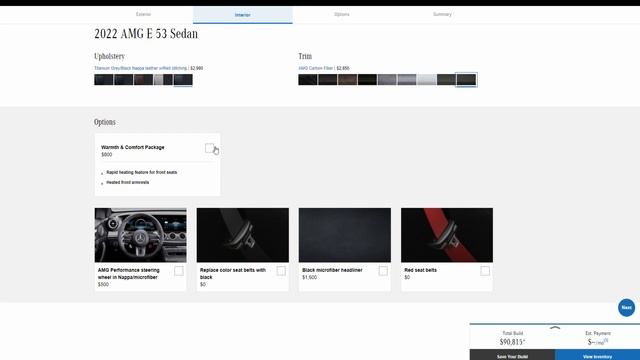
Task: Click the Total Build price $90,815
Action: click(512, 342)
